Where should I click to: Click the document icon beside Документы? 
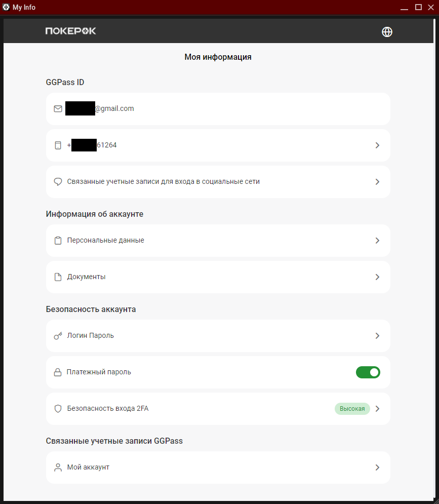click(58, 277)
